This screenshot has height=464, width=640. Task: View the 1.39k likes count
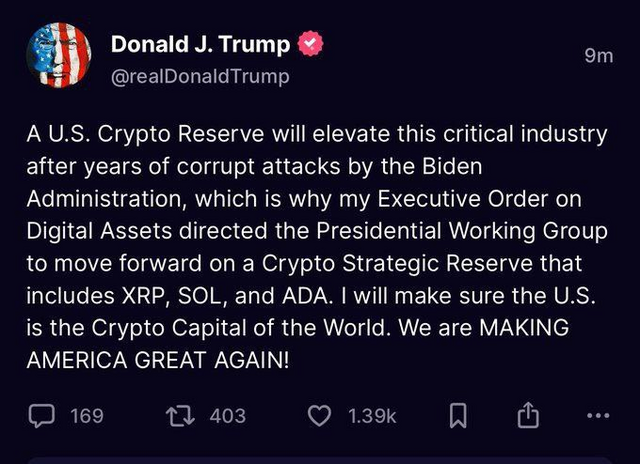(373, 414)
